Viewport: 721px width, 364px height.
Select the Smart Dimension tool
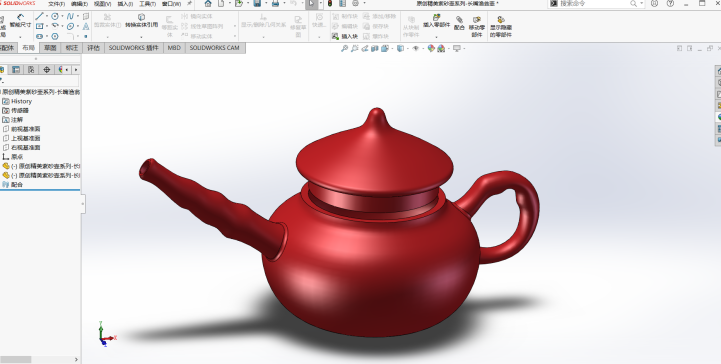[x=21, y=21]
